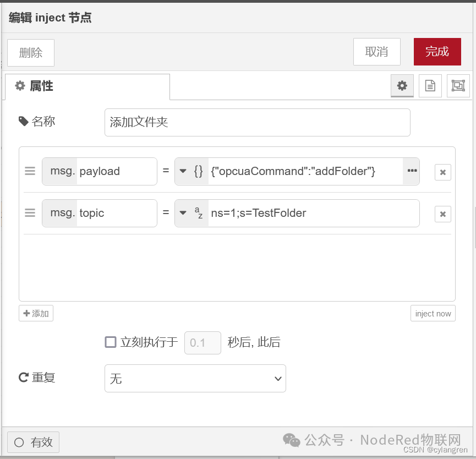Click the 删除 delete button
Screen dimensions: 476x459
(x=31, y=52)
